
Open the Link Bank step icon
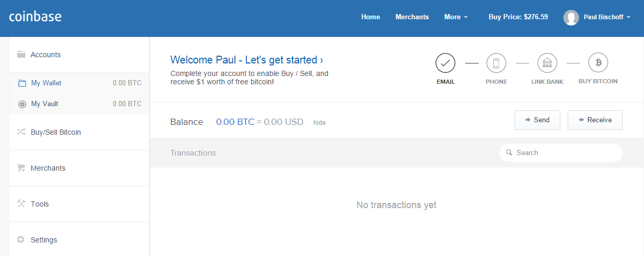pos(547,63)
